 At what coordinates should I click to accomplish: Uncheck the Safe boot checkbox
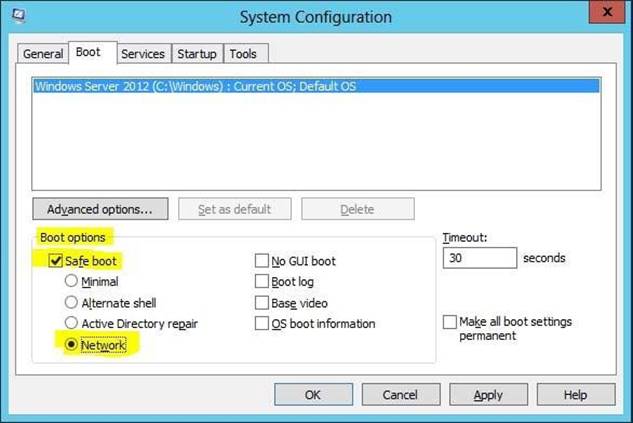54,261
